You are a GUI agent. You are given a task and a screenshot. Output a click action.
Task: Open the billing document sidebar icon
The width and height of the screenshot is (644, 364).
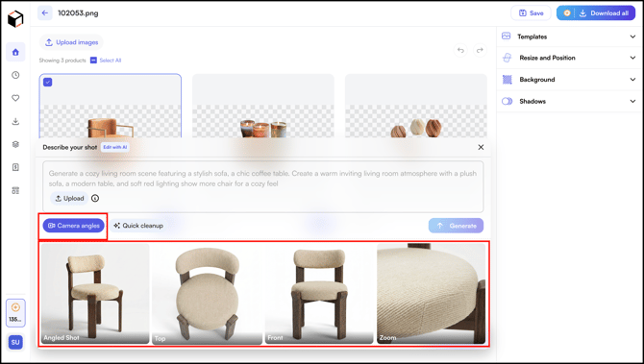(x=15, y=167)
